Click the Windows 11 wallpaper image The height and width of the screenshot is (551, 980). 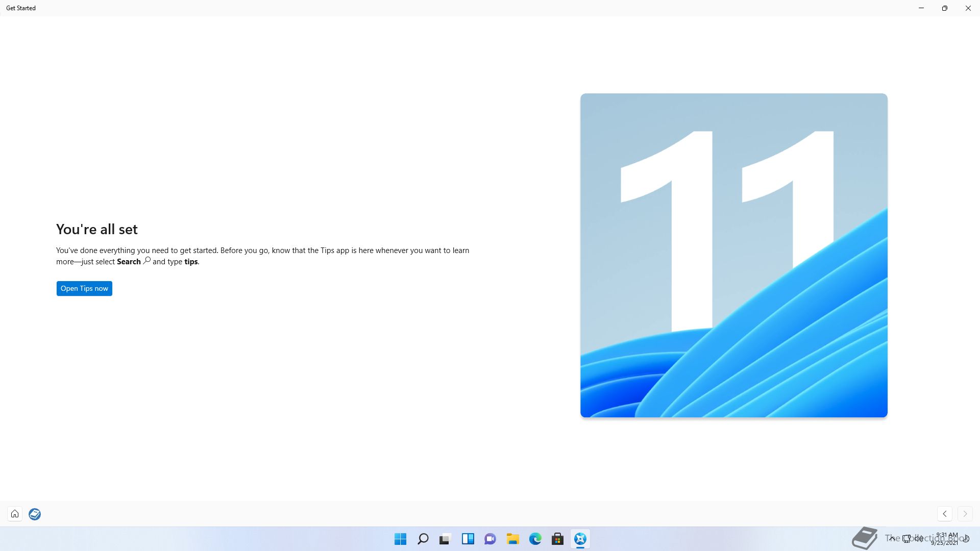point(733,255)
